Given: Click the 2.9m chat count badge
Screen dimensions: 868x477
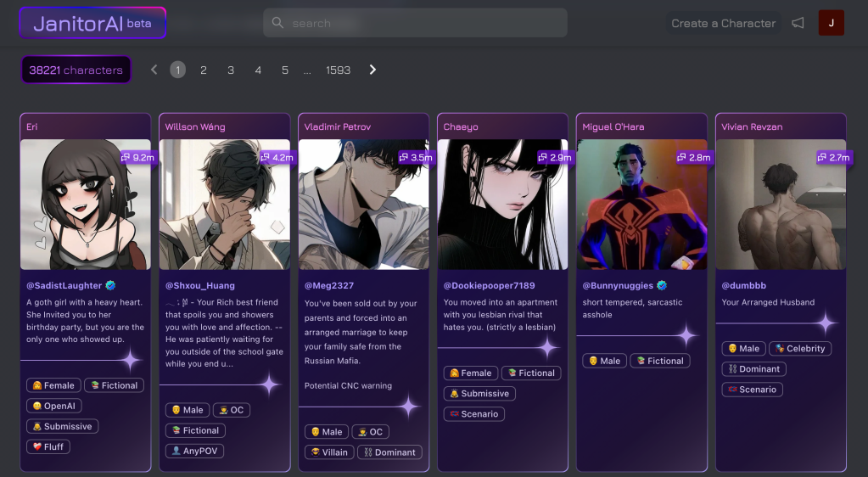Looking at the screenshot, I should (555, 157).
